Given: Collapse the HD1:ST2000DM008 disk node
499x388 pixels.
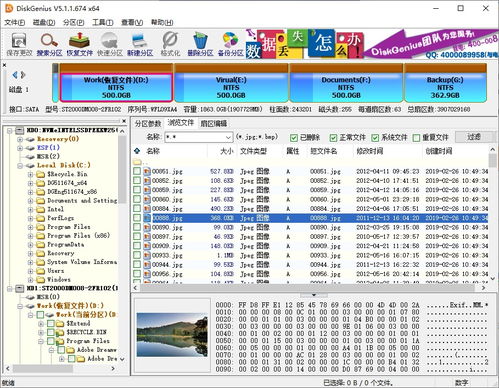Looking at the screenshot, I should click(10, 288).
